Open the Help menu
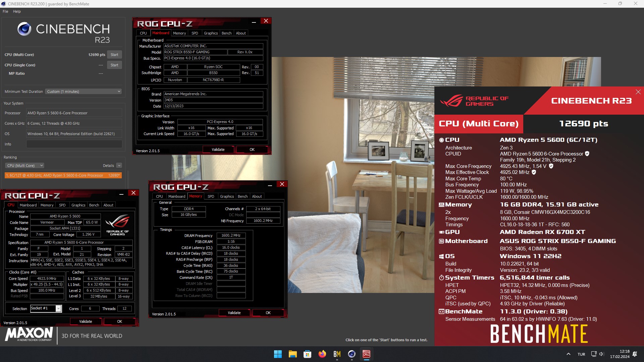 17,11
